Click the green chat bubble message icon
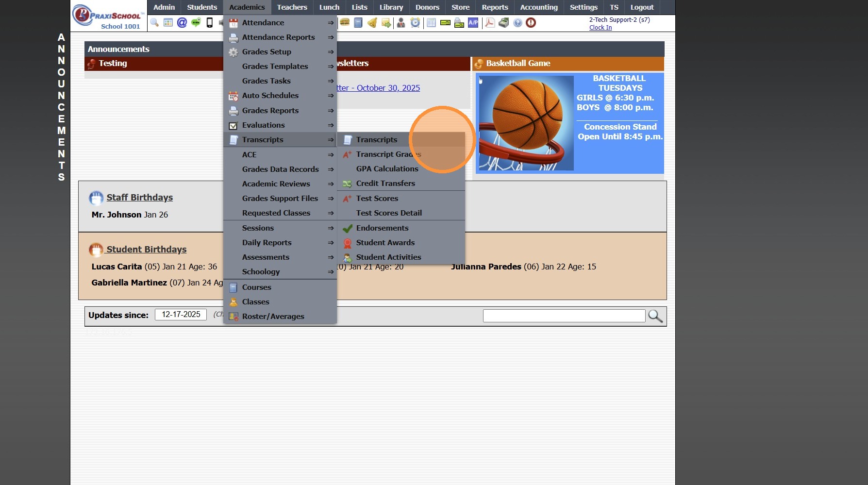Screen dimensions: 868x485 tap(196, 23)
